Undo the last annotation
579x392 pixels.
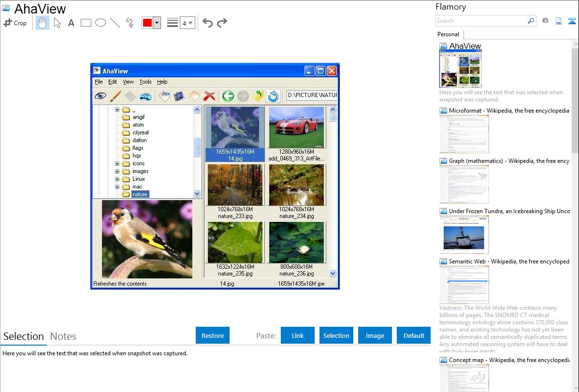[x=207, y=23]
